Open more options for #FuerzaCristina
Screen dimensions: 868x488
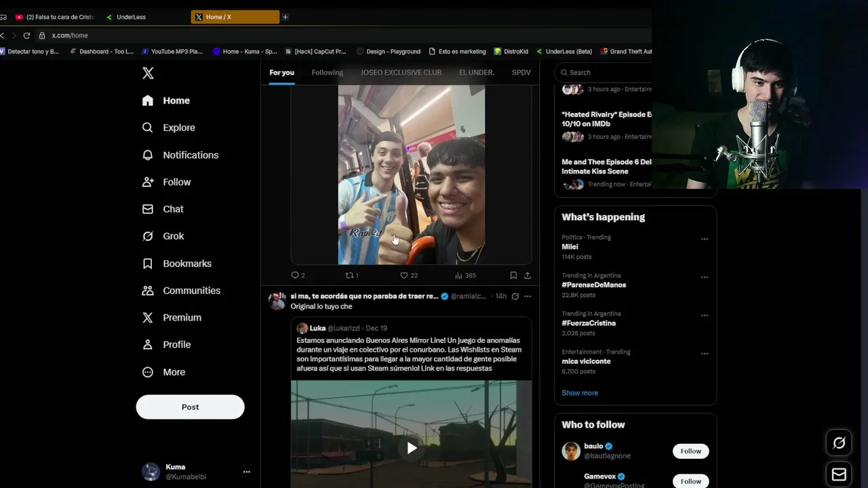[x=705, y=315]
